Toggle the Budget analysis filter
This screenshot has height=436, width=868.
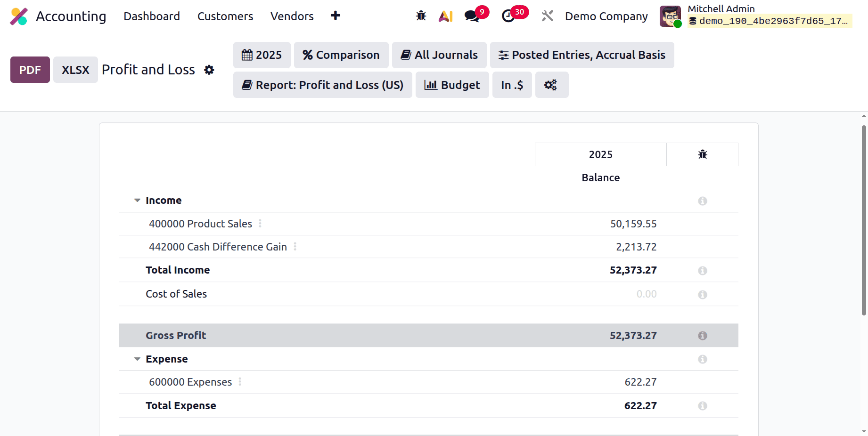point(452,85)
